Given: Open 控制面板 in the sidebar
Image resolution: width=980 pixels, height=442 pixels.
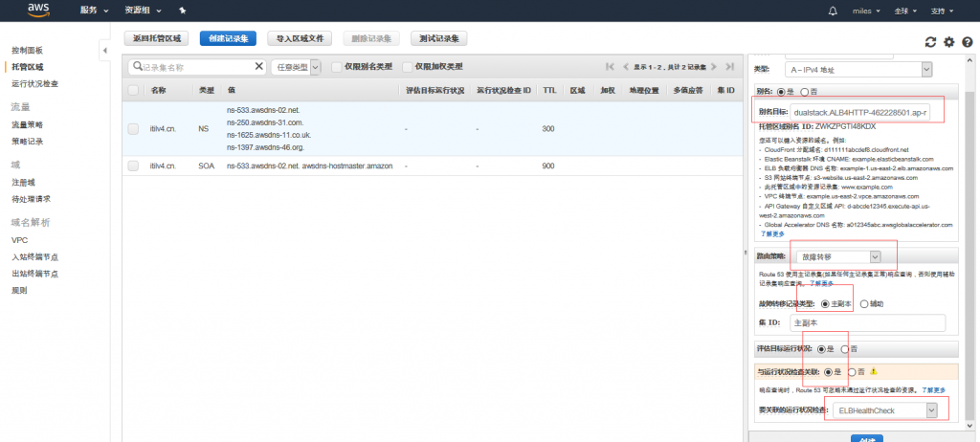Looking at the screenshot, I should [28, 50].
